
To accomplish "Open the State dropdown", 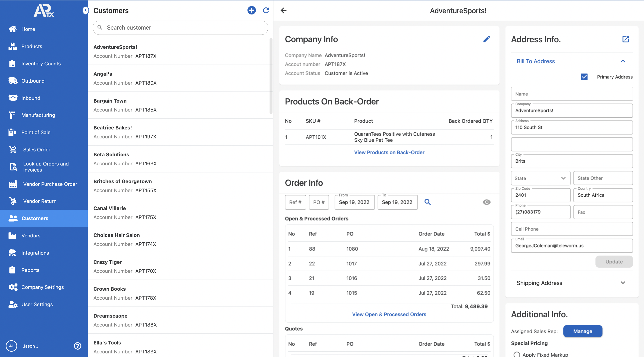I will (540, 178).
